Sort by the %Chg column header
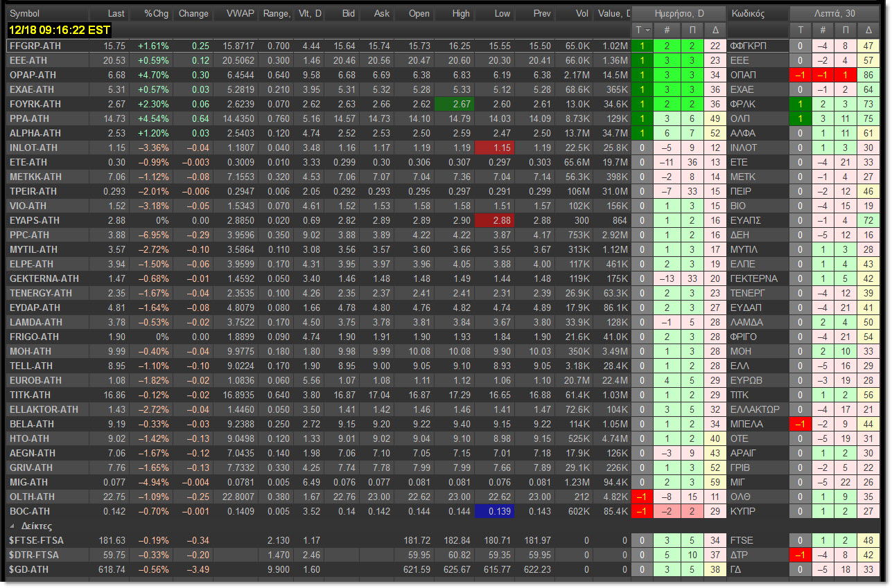Viewport: 892px width, 588px height. pos(151,14)
